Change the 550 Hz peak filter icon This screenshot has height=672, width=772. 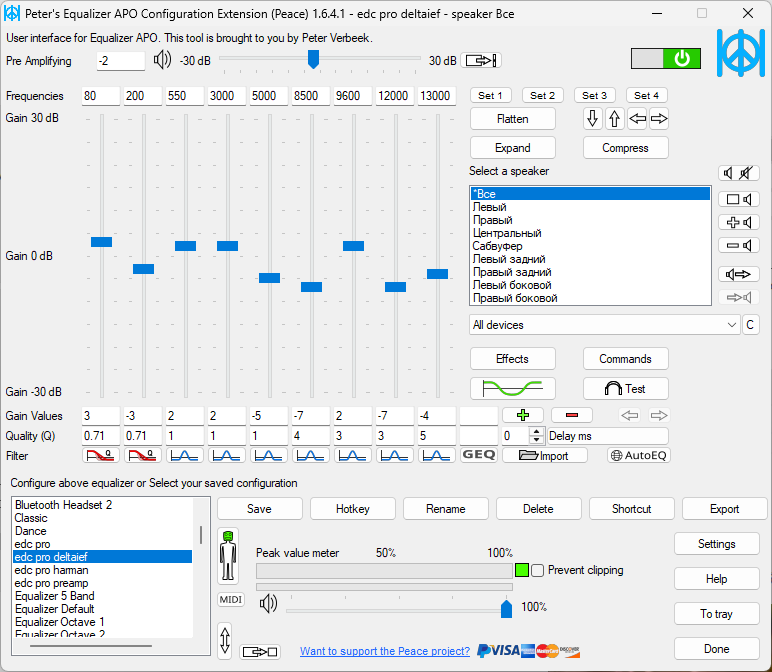[185, 455]
